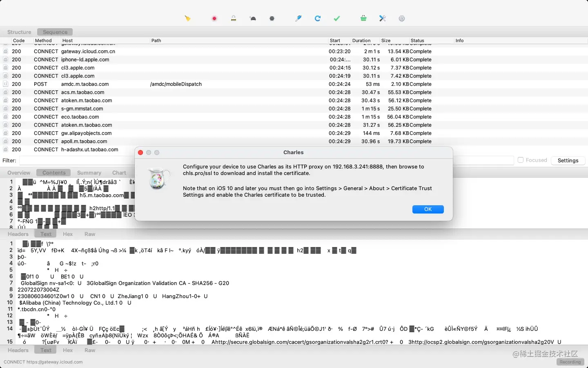Click the green shopping basket icon

tap(363, 18)
